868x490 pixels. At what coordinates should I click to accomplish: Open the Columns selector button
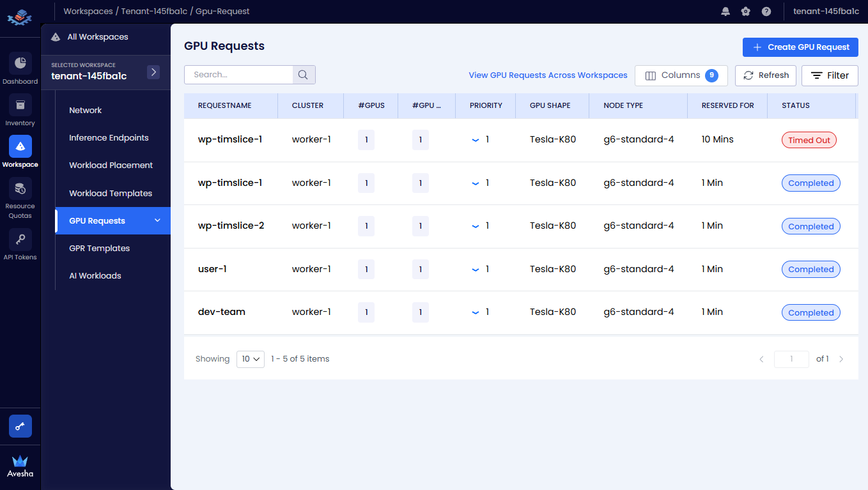click(681, 75)
